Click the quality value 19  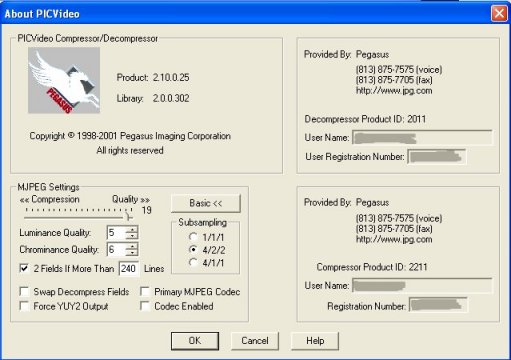[x=146, y=210]
